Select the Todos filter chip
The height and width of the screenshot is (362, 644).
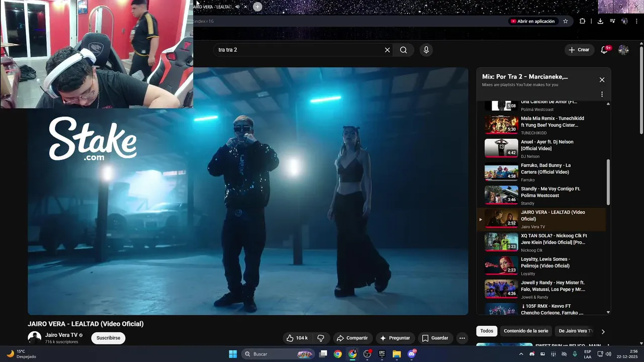coord(487,331)
